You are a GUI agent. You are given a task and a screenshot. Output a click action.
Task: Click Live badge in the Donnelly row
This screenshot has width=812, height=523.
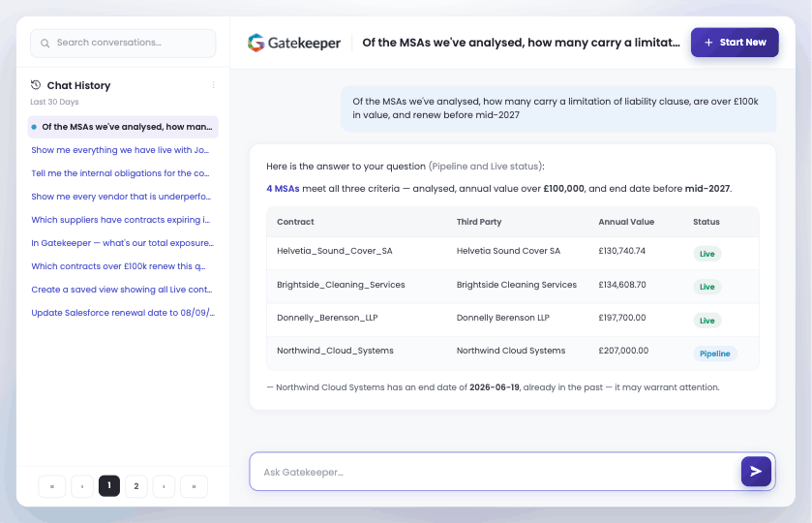707,321
